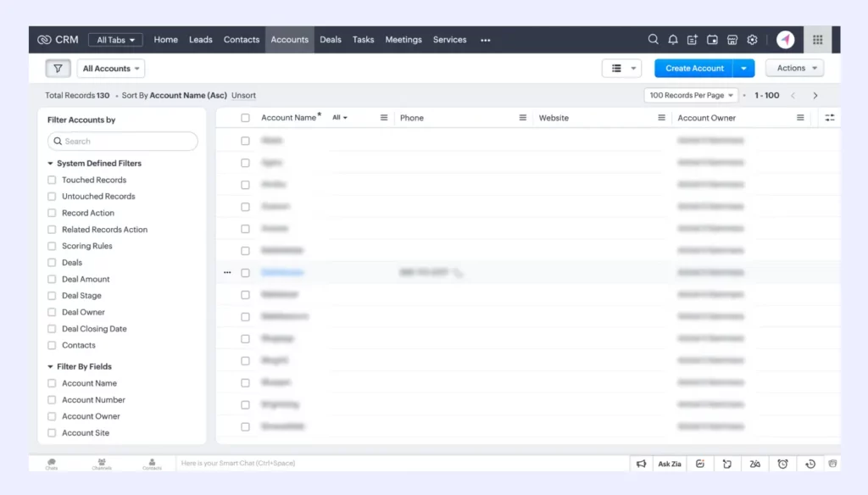Open CRM settings via gear icon
This screenshot has height=495, width=868.
click(x=752, y=39)
